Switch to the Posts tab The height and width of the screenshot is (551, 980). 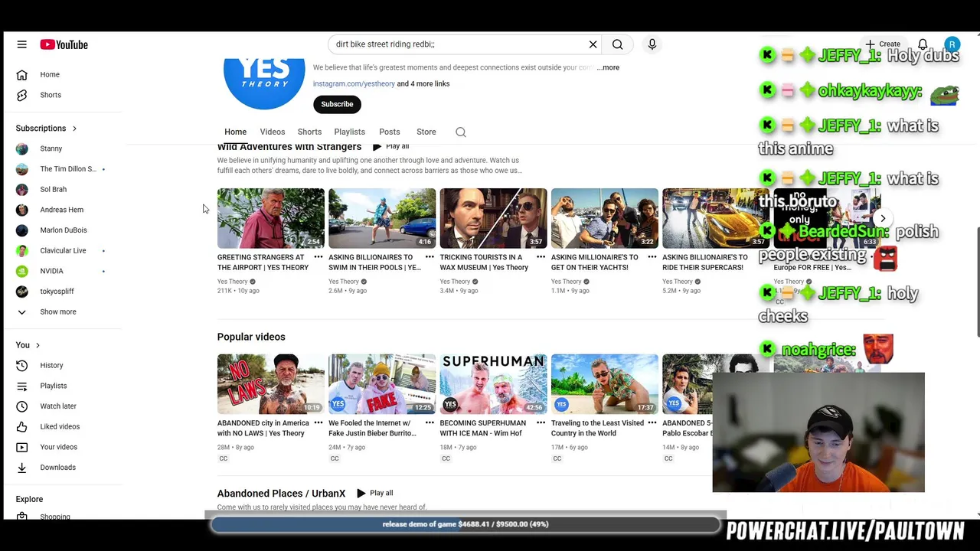[x=389, y=132]
